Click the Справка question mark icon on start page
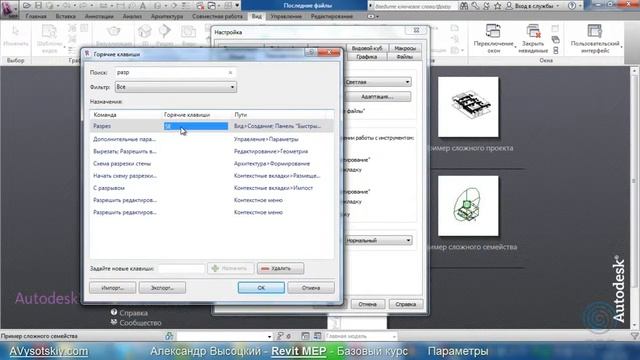 [114, 312]
